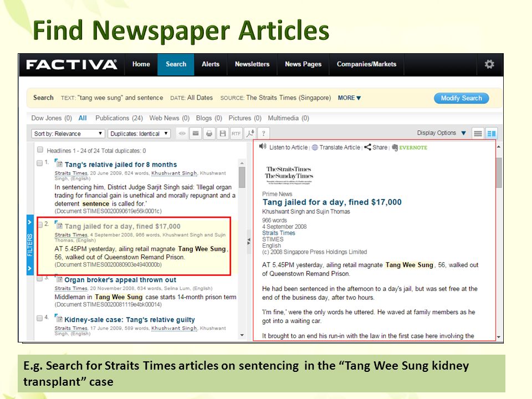The width and height of the screenshot is (532, 399).
Task: Expand Filters panel with bottom arrow
Action: pyautogui.click(x=30, y=268)
